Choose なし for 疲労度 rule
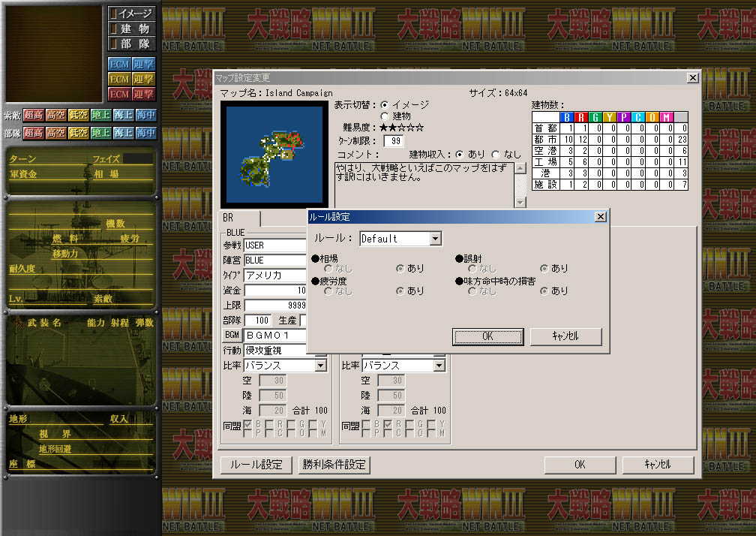Image resolution: width=756 pixels, height=536 pixels. 328,291
